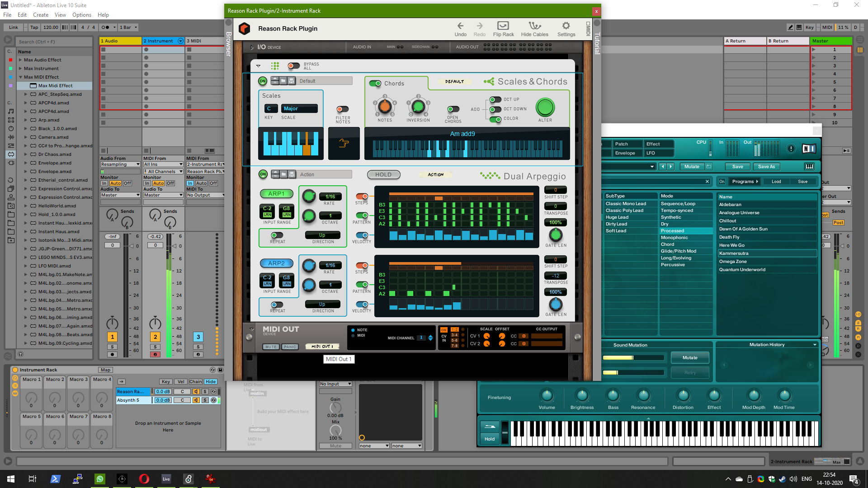This screenshot has height=488, width=868.
Task: Collapse the rack with the top triangle
Action: [x=258, y=66]
